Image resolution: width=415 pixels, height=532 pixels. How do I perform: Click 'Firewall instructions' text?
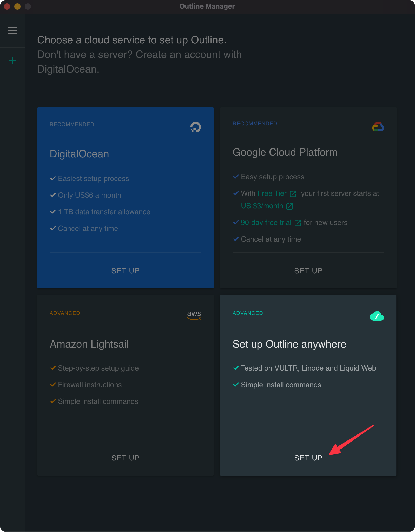coord(90,385)
